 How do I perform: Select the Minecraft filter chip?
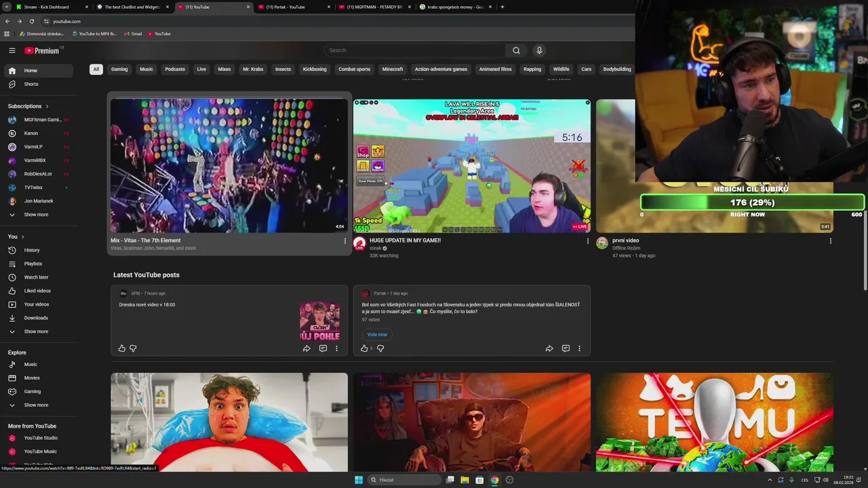point(393,69)
